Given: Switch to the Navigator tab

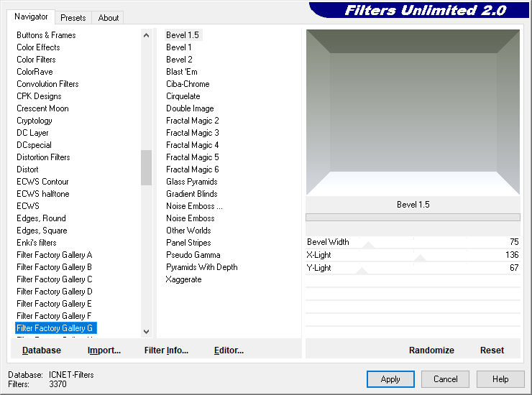Looking at the screenshot, I should 31,17.
